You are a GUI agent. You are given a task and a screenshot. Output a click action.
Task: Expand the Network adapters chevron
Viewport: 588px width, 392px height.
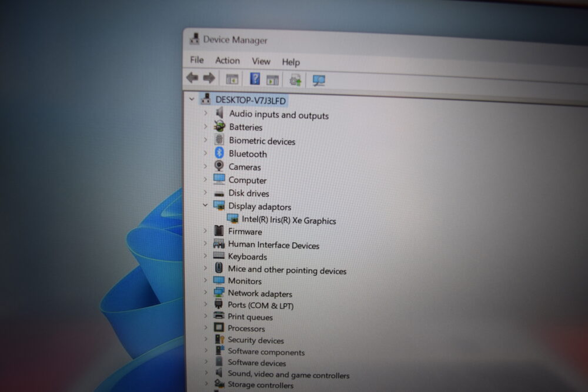point(205,292)
